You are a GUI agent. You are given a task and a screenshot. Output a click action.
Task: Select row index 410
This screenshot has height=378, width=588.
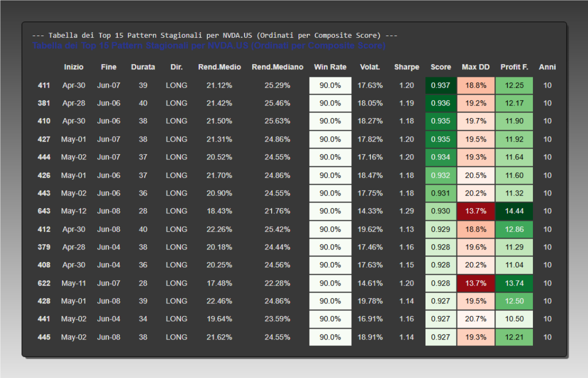(44, 121)
